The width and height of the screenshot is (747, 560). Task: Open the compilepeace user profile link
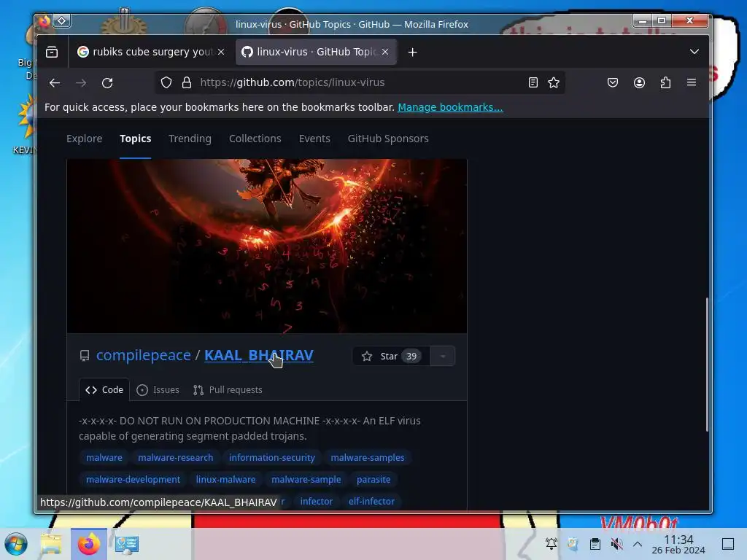144,355
